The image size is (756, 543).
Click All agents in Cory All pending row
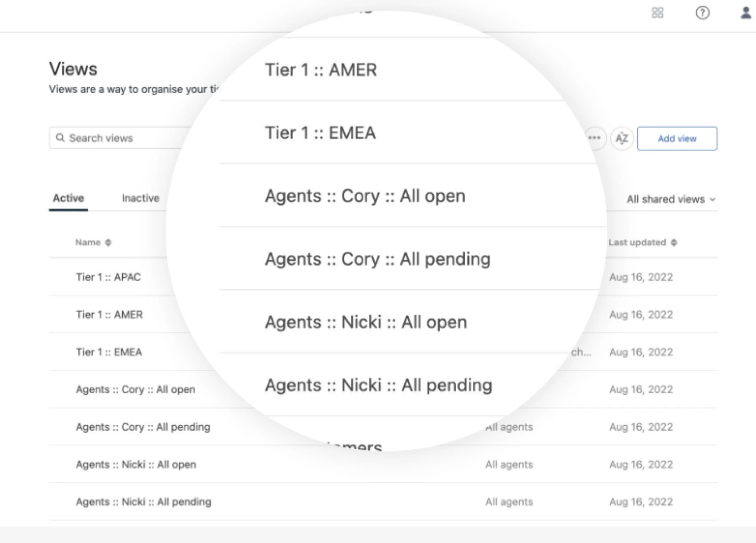[x=509, y=427]
